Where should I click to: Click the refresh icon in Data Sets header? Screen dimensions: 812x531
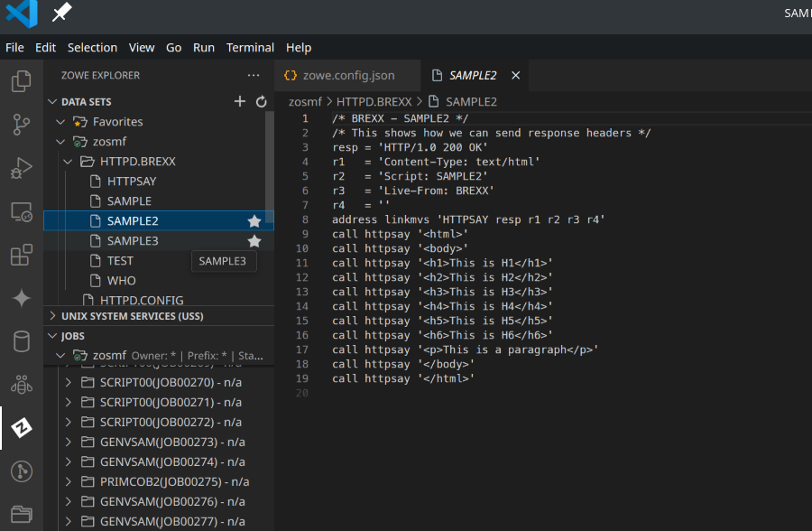[262, 102]
